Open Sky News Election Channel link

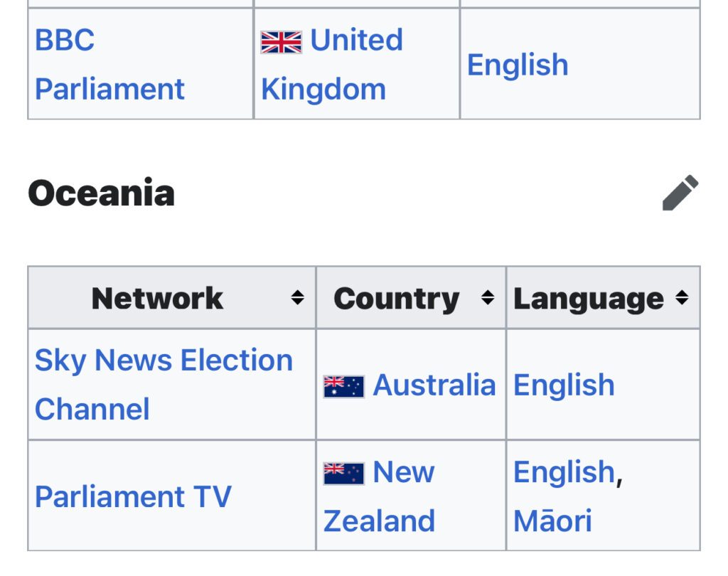pyautogui.click(x=164, y=384)
